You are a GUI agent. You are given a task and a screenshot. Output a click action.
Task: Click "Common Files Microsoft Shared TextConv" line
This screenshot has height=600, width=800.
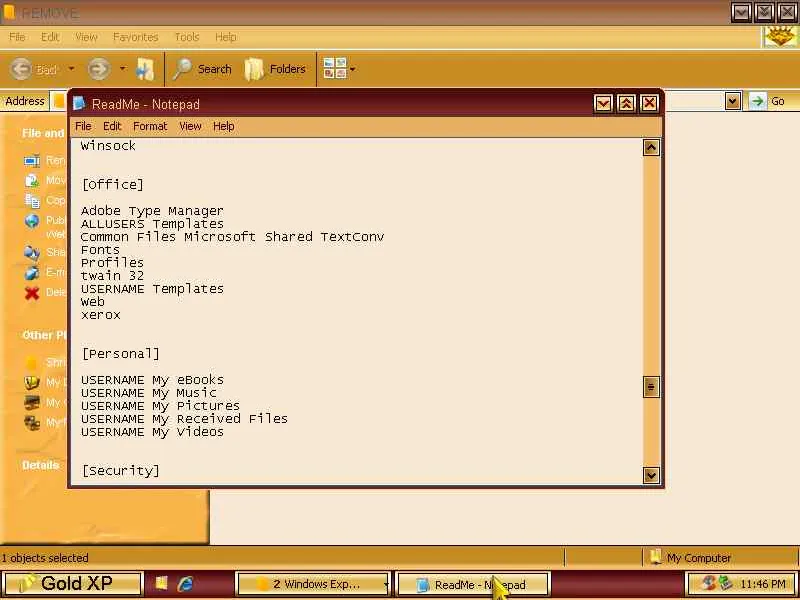[232, 237]
